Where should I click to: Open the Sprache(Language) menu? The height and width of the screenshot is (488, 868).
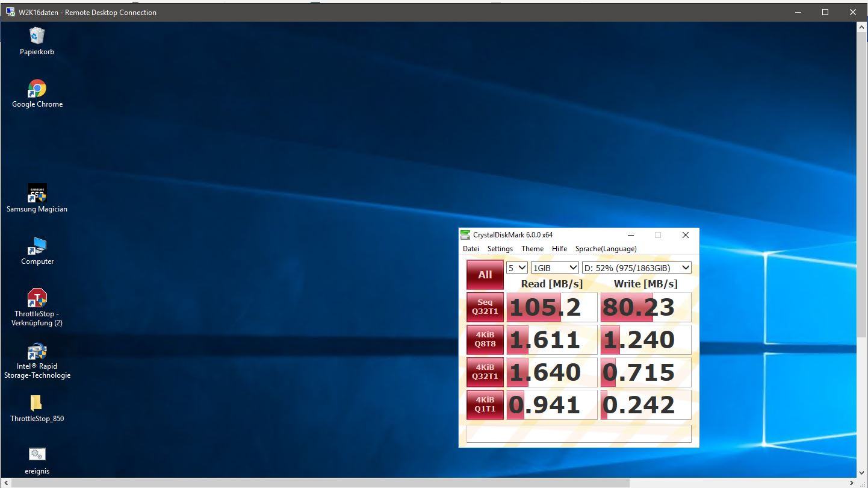606,249
